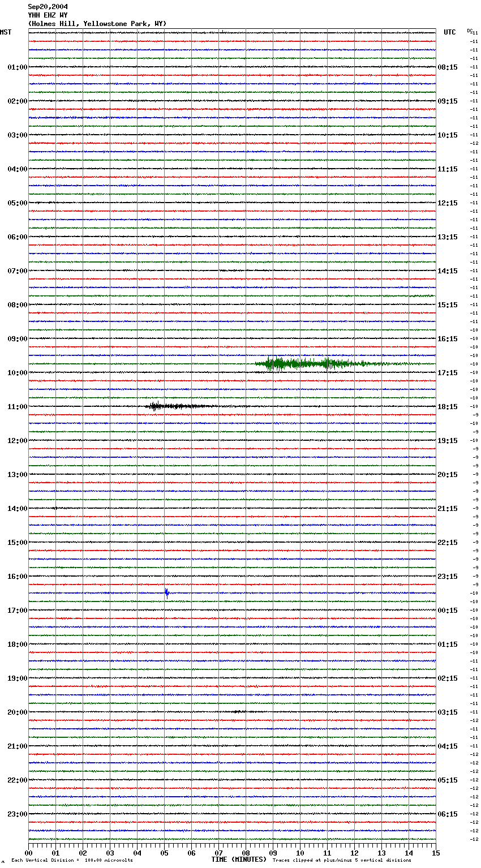Click the '03:00' MST row label

(18, 135)
